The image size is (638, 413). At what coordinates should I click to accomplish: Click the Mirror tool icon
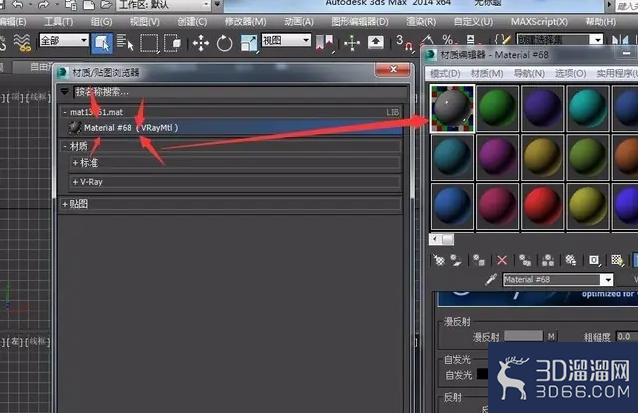(620, 40)
